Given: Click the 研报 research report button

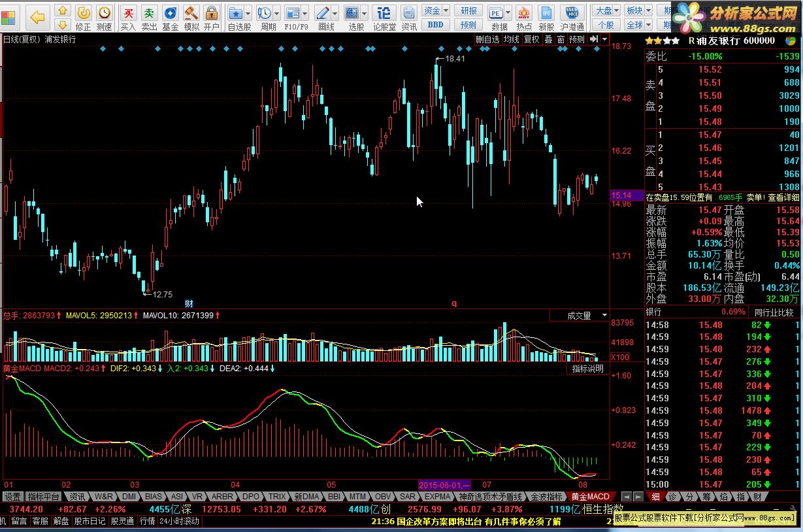Looking at the screenshot, I should point(468,10).
